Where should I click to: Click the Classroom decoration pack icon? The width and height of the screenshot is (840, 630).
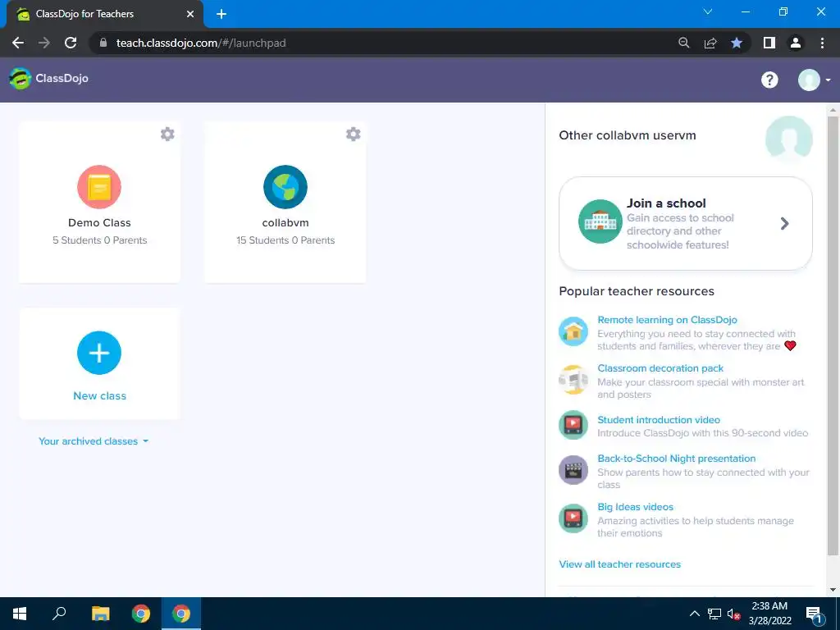(573, 380)
